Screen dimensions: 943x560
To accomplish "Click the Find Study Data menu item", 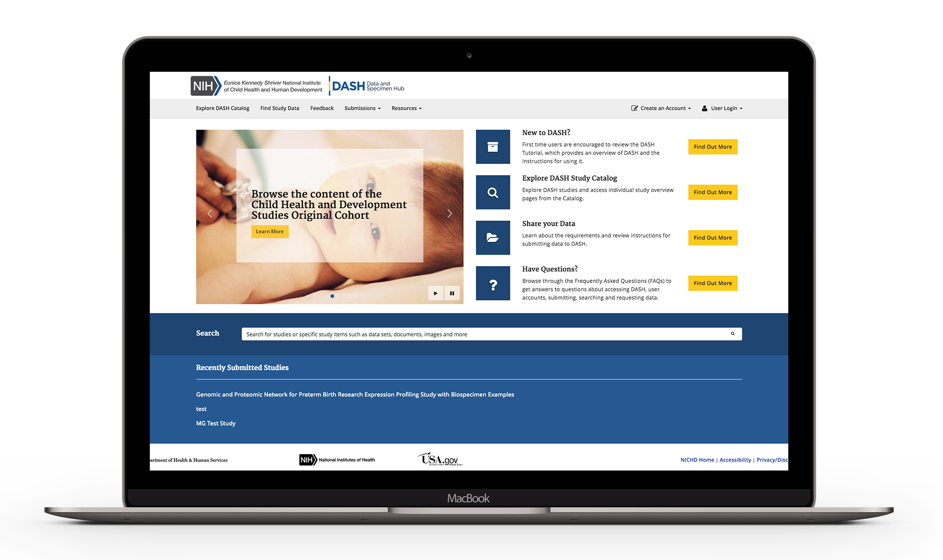I will (x=280, y=108).
